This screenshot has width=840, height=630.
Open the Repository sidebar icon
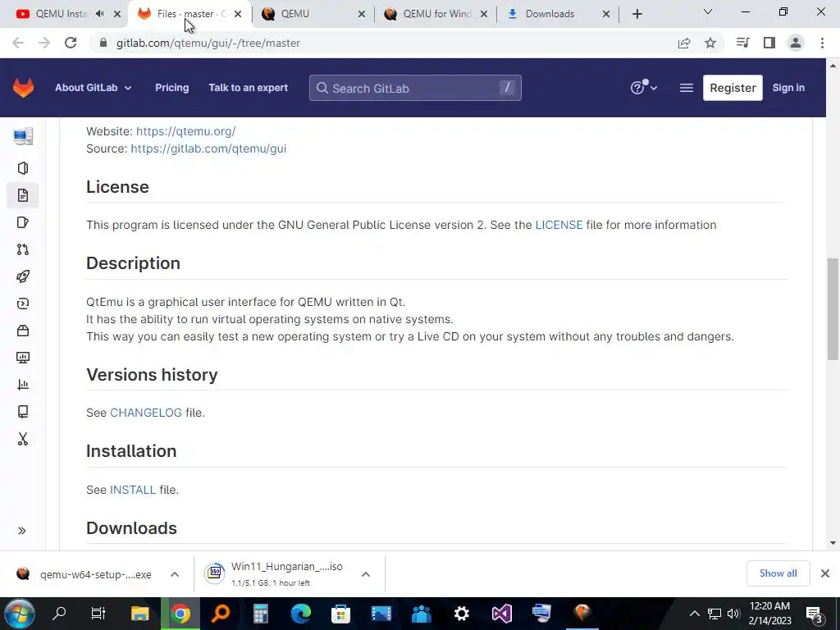(x=22, y=195)
